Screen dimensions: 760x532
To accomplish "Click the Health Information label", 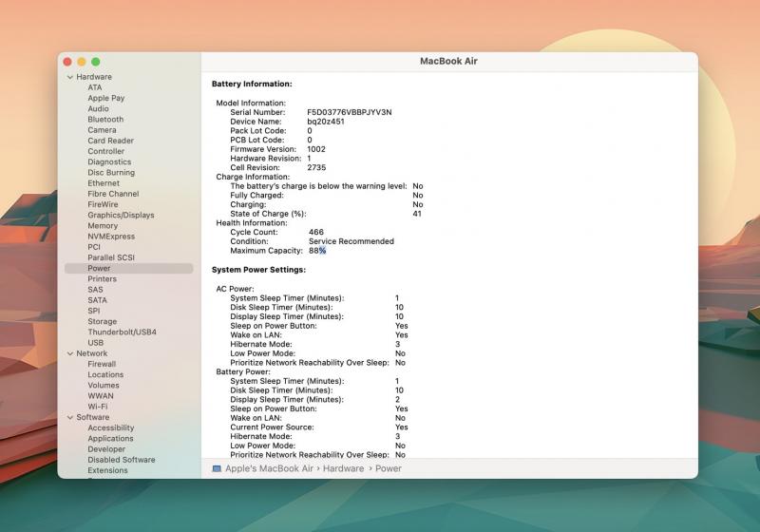I will coord(252,223).
